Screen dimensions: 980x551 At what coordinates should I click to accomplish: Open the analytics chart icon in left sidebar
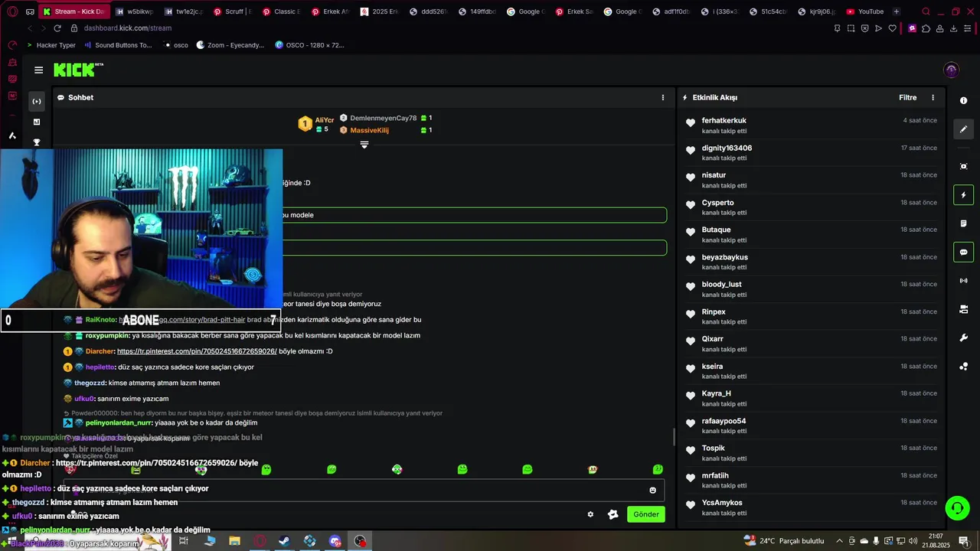pyautogui.click(x=36, y=122)
